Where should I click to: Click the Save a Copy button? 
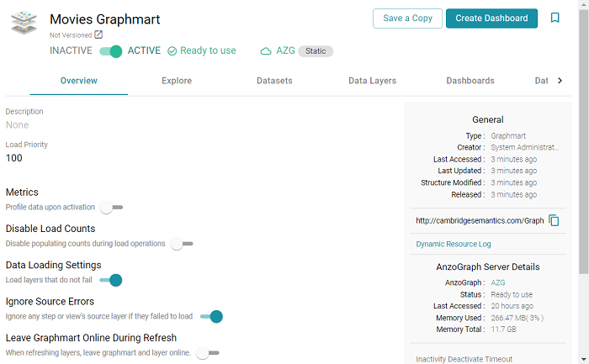[407, 18]
